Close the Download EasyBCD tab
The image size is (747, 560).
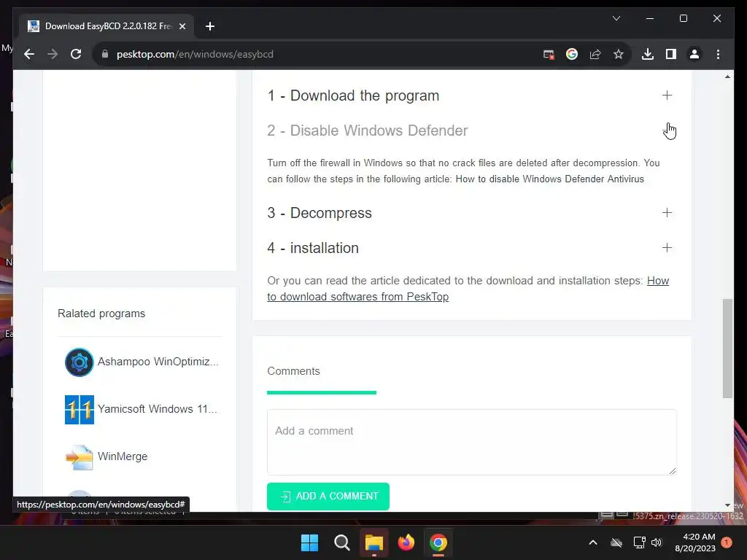pyautogui.click(x=182, y=26)
